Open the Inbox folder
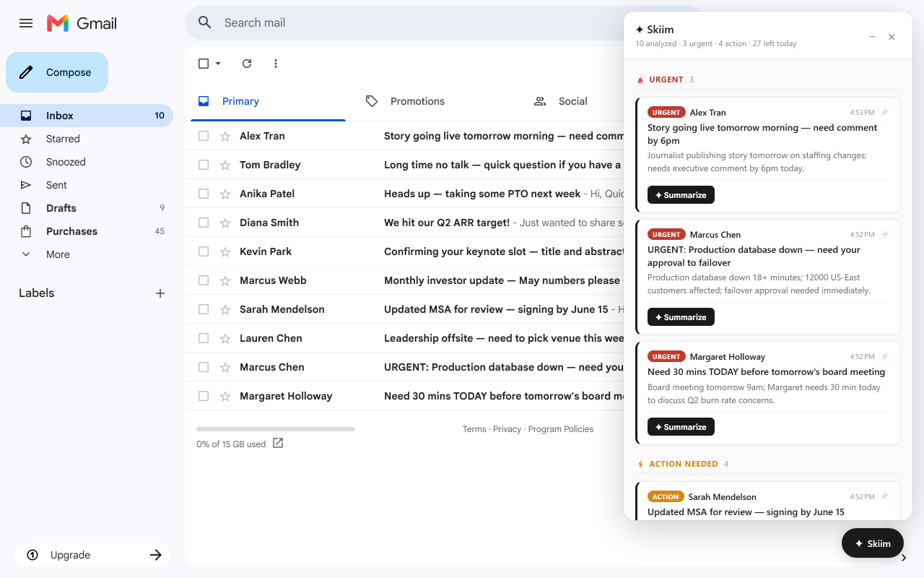The width and height of the screenshot is (924, 578). click(x=87, y=116)
